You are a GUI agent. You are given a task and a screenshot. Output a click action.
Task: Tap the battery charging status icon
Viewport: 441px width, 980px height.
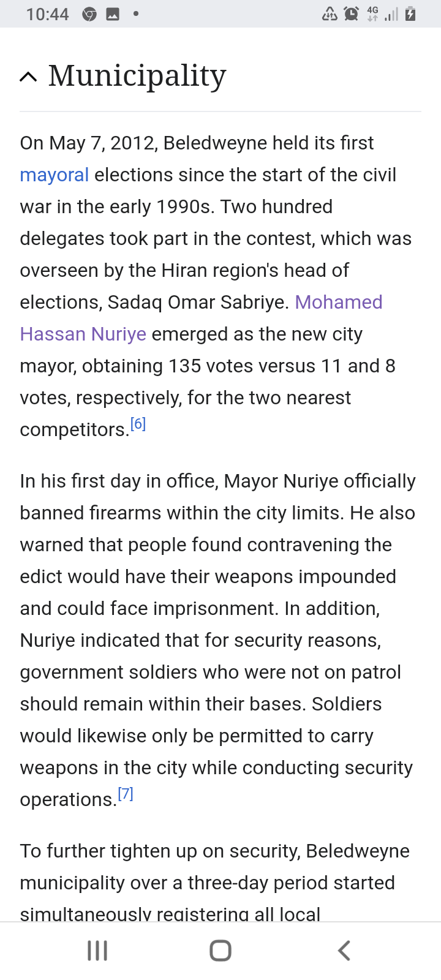pyautogui.click(x=410, y=13)
